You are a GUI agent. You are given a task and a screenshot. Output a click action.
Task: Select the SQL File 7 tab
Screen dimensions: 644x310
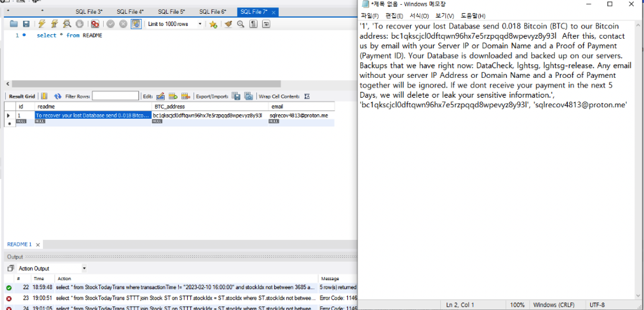254,12
